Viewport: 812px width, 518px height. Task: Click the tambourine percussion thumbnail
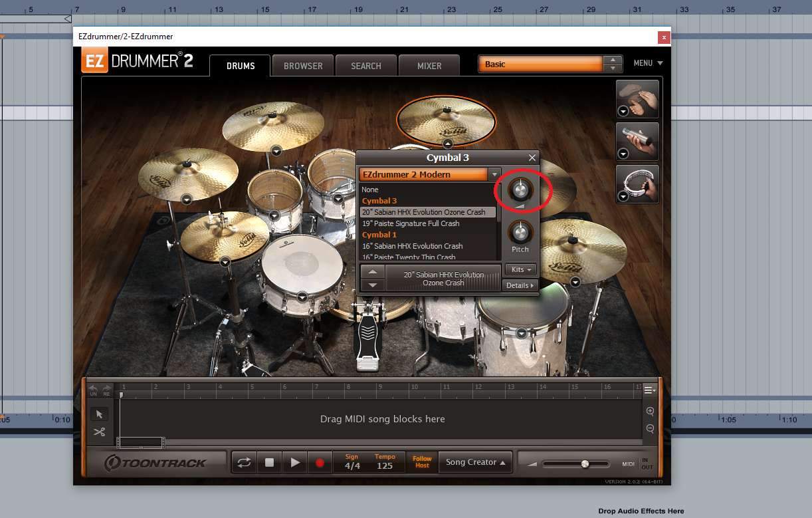[637, 184]
